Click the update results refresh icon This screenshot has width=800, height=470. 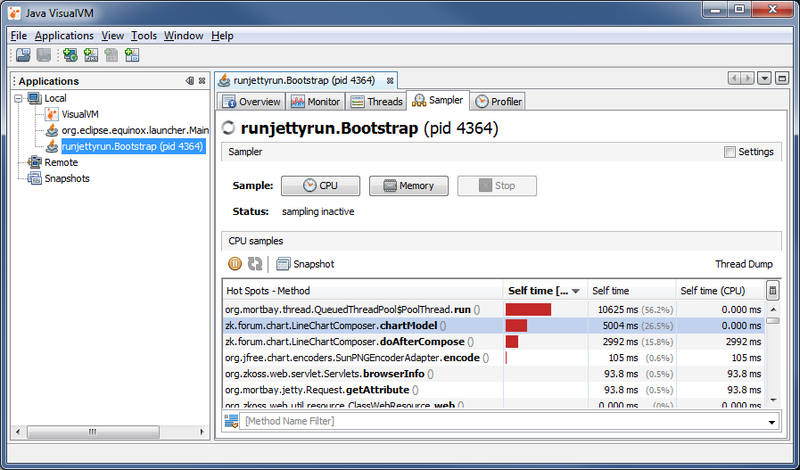coord(255,264)
